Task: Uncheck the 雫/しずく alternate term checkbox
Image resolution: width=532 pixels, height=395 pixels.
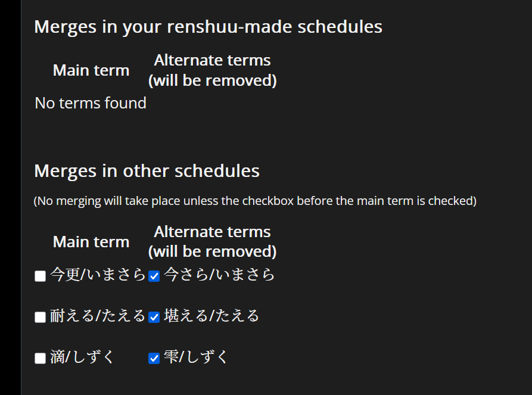Action: pos(154,359)
